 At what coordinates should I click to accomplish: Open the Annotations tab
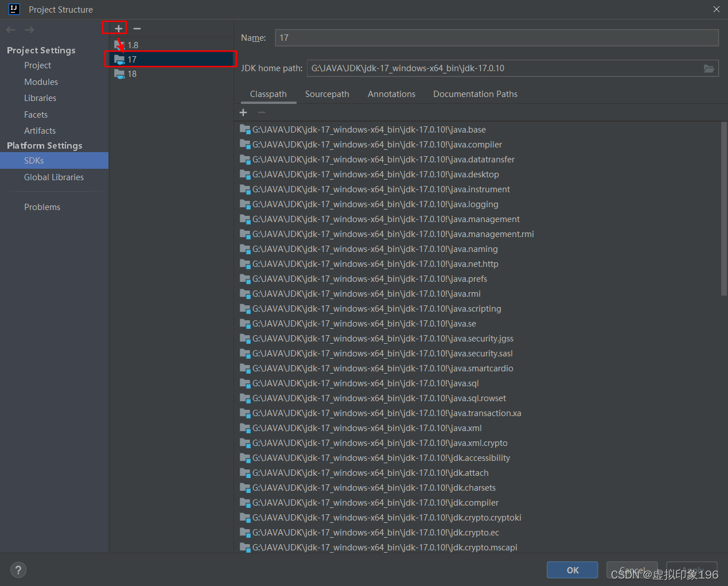click(x=391, y=94)
